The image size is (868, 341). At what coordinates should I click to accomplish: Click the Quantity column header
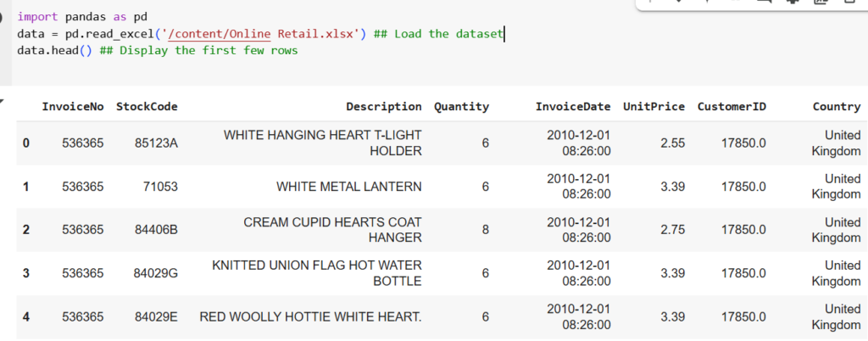pos(461,107)
